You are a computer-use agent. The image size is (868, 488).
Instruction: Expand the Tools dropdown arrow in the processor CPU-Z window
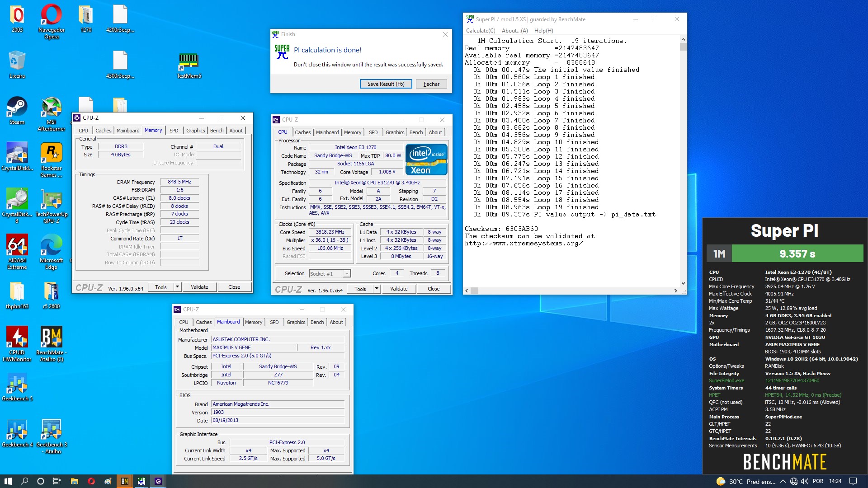(377, 289)
